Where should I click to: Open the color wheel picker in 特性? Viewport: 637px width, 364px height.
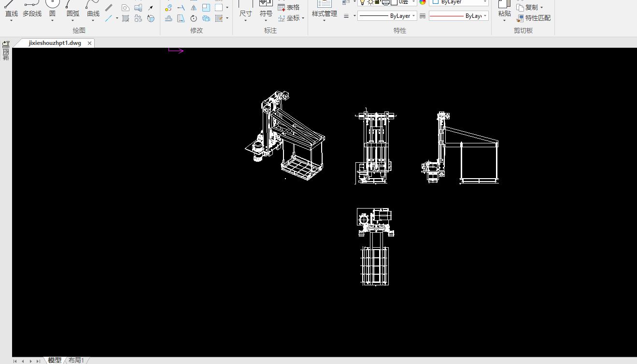[x=423, y=2]
